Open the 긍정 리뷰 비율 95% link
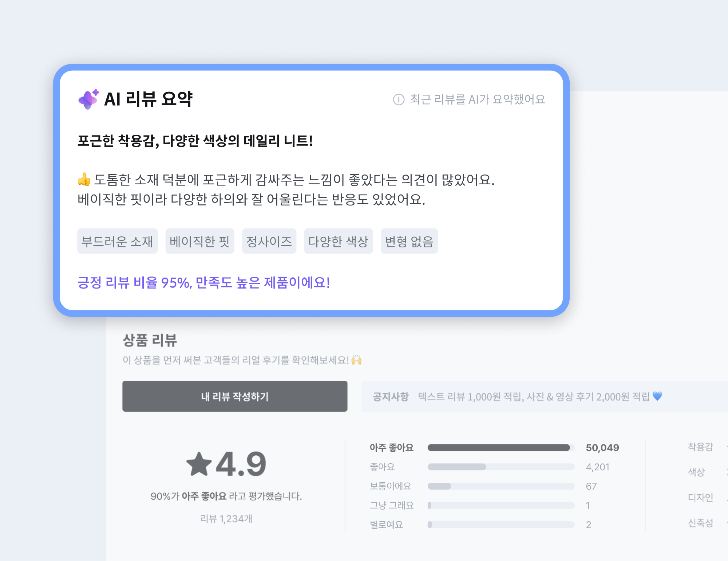 pyautogui.click(x=203, y=283)
